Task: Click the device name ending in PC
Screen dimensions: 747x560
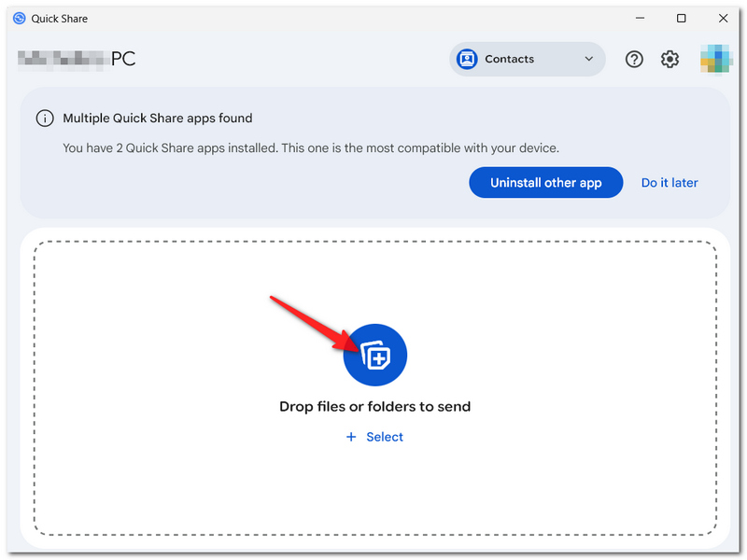Action: pos(77,59)
